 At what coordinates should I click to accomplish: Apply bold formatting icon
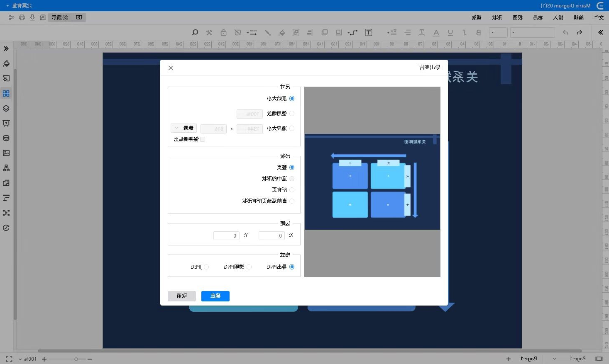478,32
